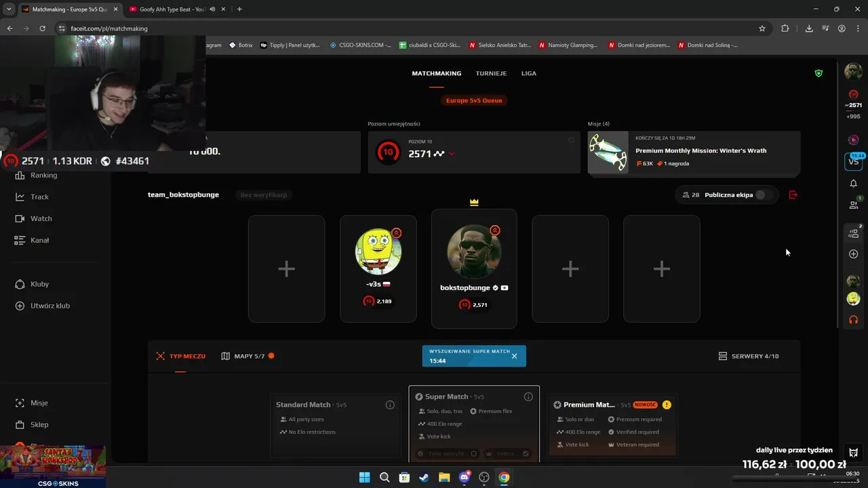Viewport: 868px width, 488px height.
Task: Click the red leave-party exit icon
Action: (x=793, y=195)
